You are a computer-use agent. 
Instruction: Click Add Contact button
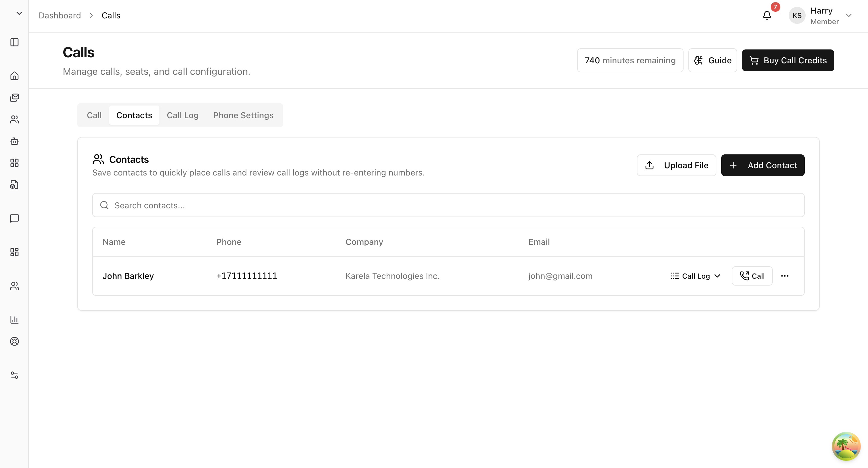763,165
